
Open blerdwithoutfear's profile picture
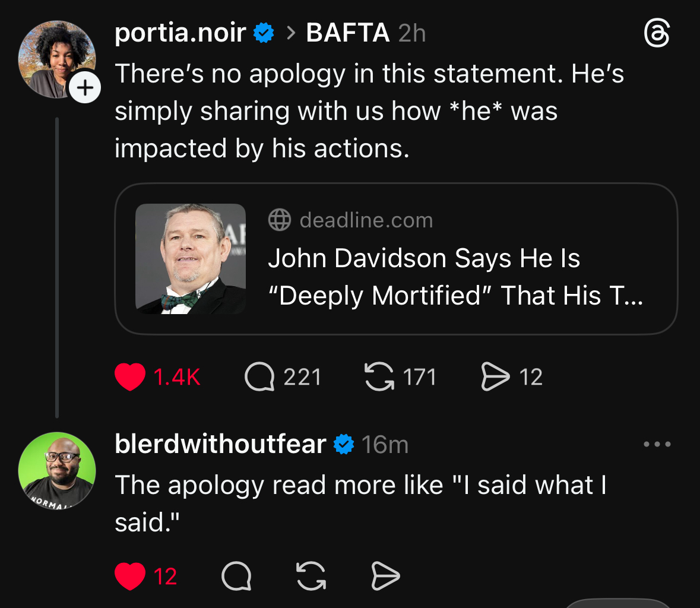[57, 470]
